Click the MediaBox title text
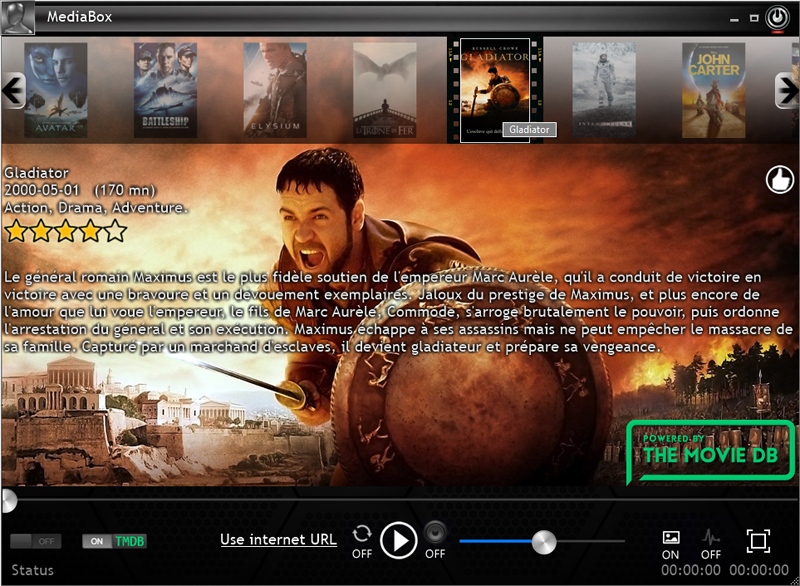Image resolution: width=800 pixels, height=586 pixels. tap(80, 17)
